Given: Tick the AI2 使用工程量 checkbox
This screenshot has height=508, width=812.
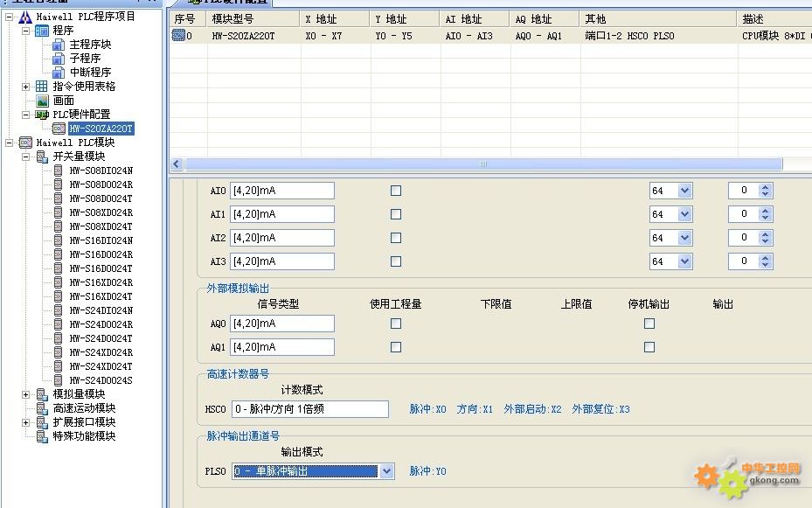Looking at the screenshot, I should (x=396, y=238).
